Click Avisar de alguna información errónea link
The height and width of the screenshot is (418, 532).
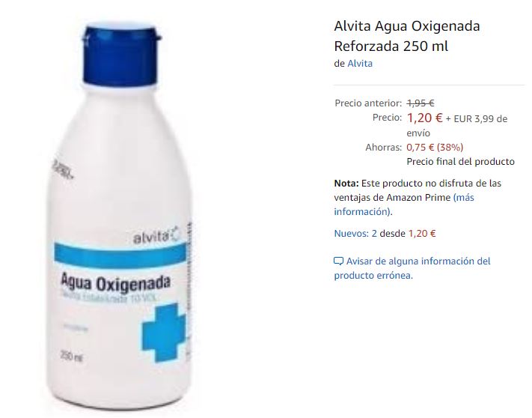412,268
